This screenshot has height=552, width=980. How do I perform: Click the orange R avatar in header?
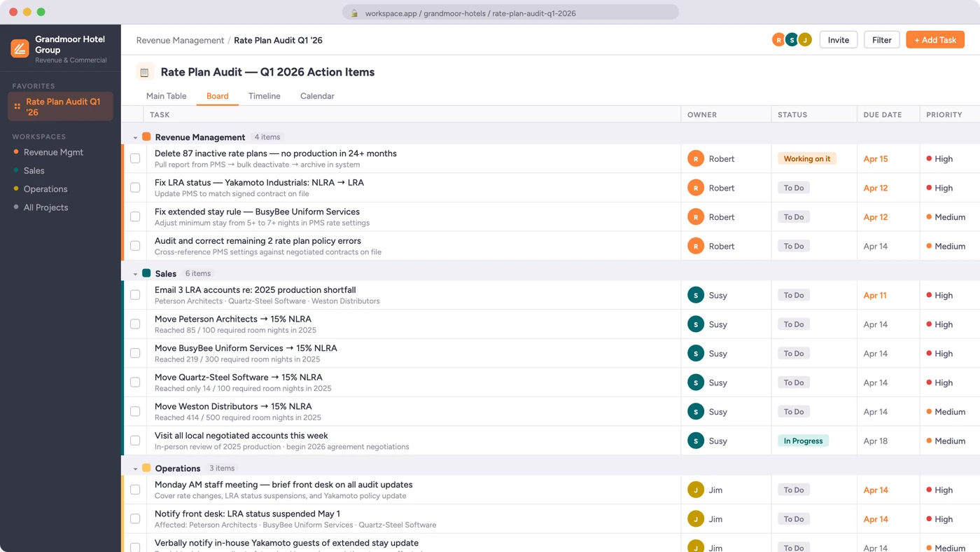(778, 40)
